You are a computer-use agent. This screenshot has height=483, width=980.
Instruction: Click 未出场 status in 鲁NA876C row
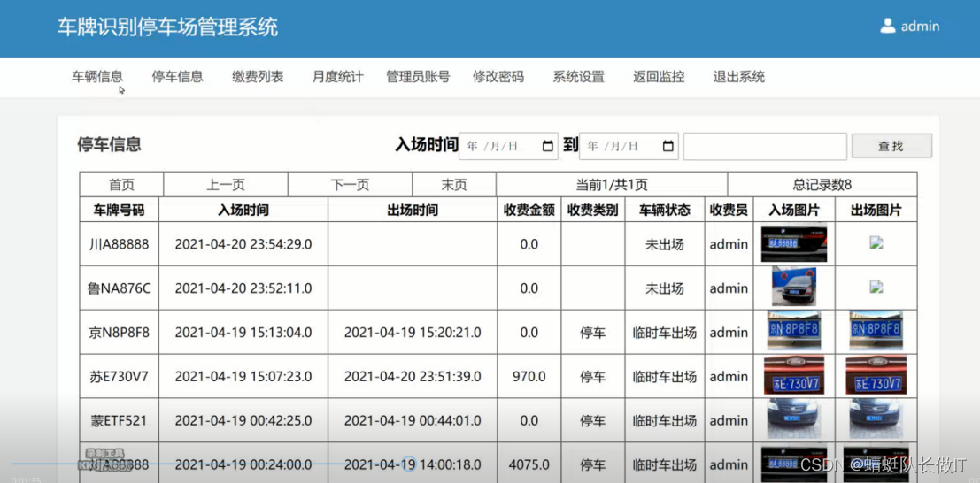click(x=664, y=288)
